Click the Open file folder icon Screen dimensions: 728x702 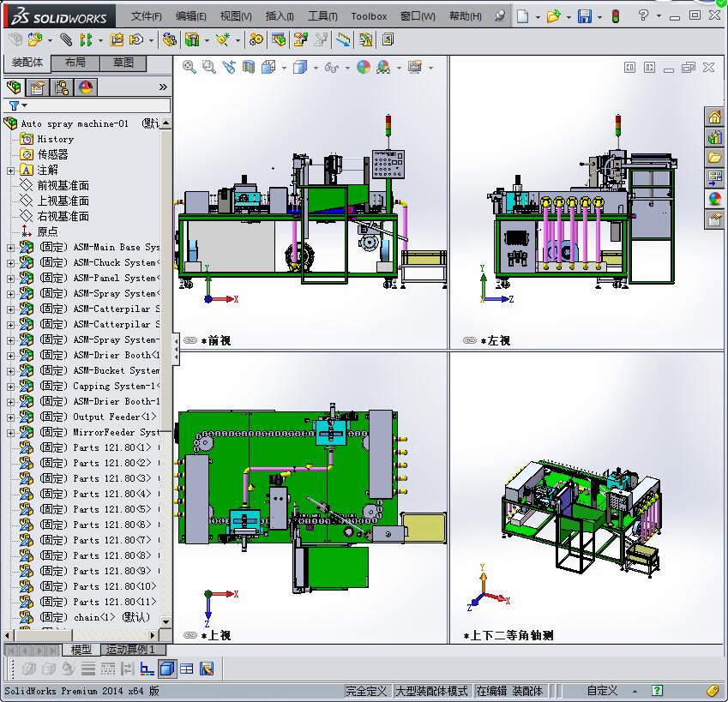[x=553, y=16]
